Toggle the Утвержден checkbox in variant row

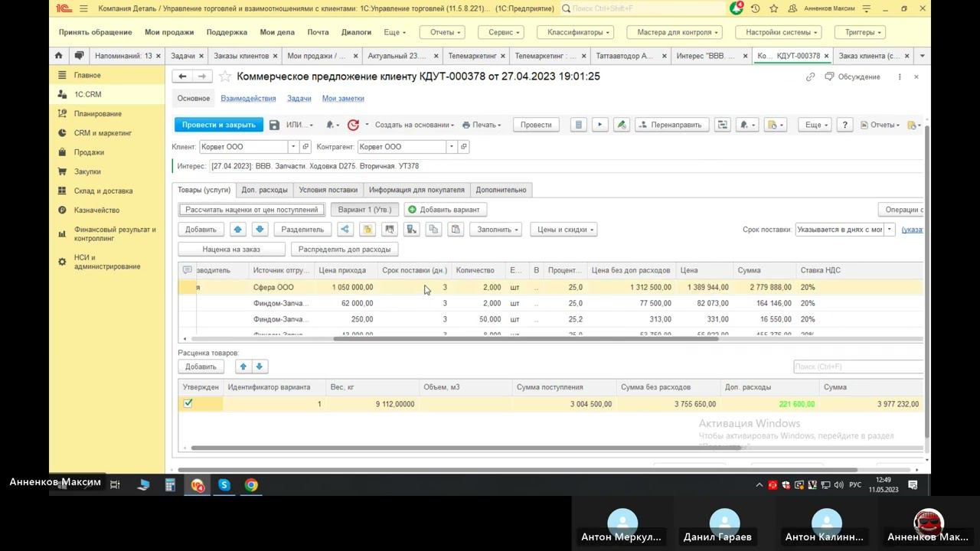(188, 403)
